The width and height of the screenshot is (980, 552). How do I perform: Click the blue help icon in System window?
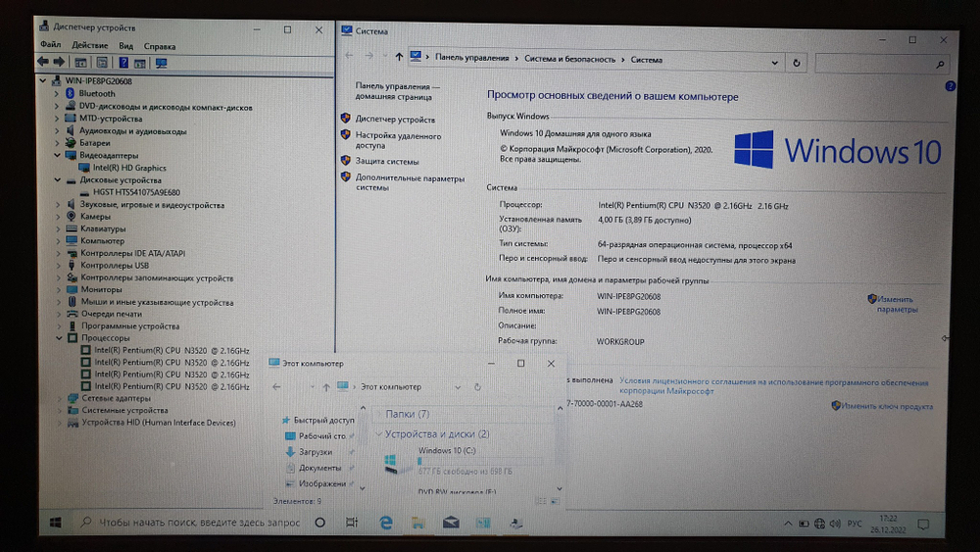pos(950,86)
